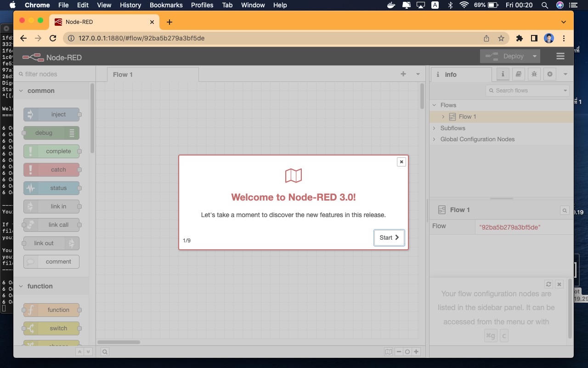The width and height of the screenshot is (588, 368).
Task: Select the link call node
Action: click(x=51, y=225)
